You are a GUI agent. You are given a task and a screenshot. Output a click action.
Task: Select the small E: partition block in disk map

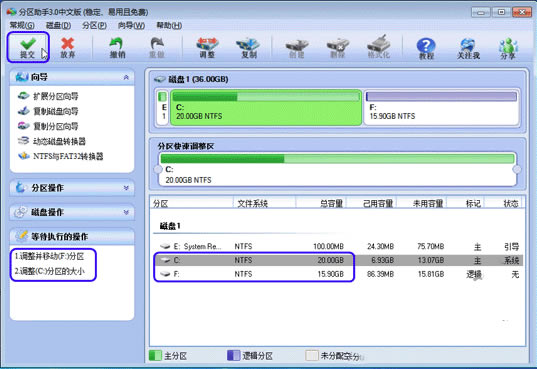163,107
